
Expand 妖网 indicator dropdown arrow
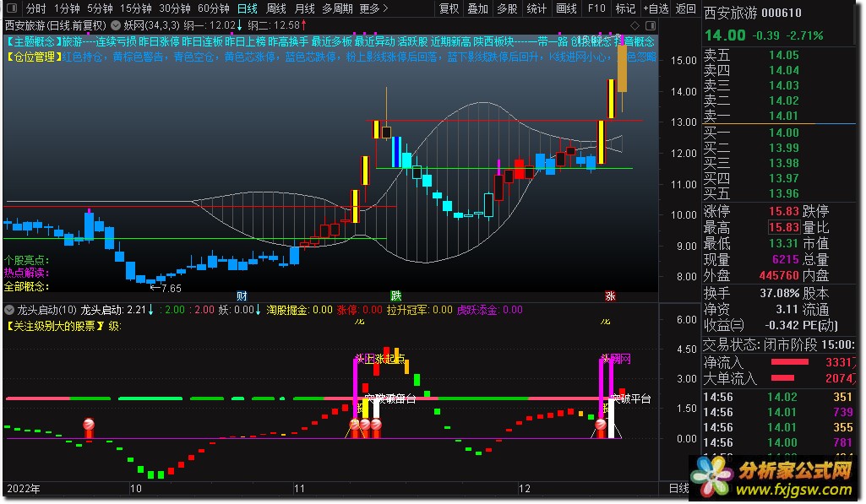coord(116,25)
